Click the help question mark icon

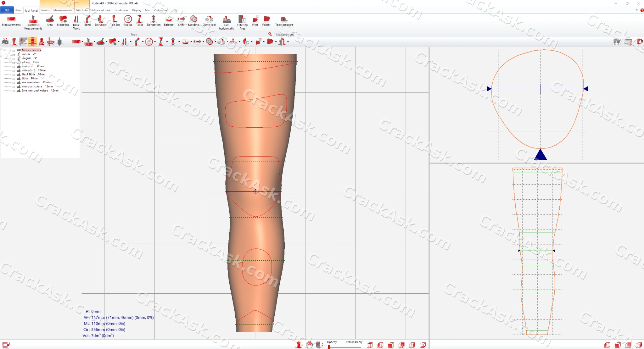tap(642, 10)
